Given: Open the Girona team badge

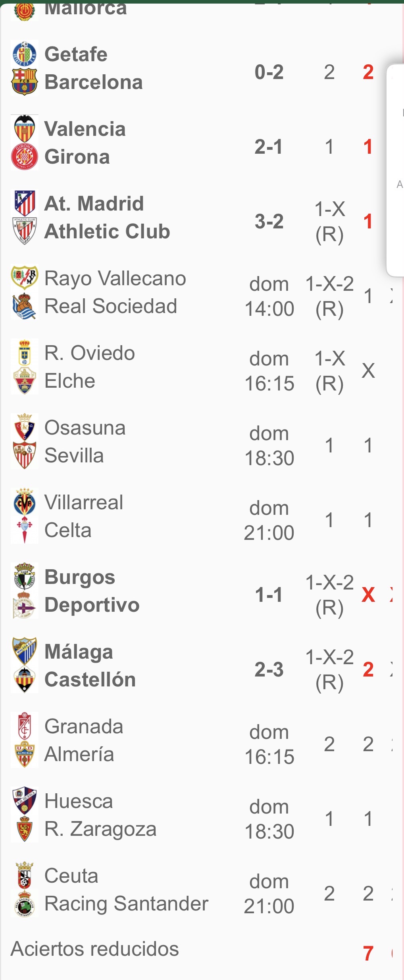Looking at the screenshot, I should [25, 157].
